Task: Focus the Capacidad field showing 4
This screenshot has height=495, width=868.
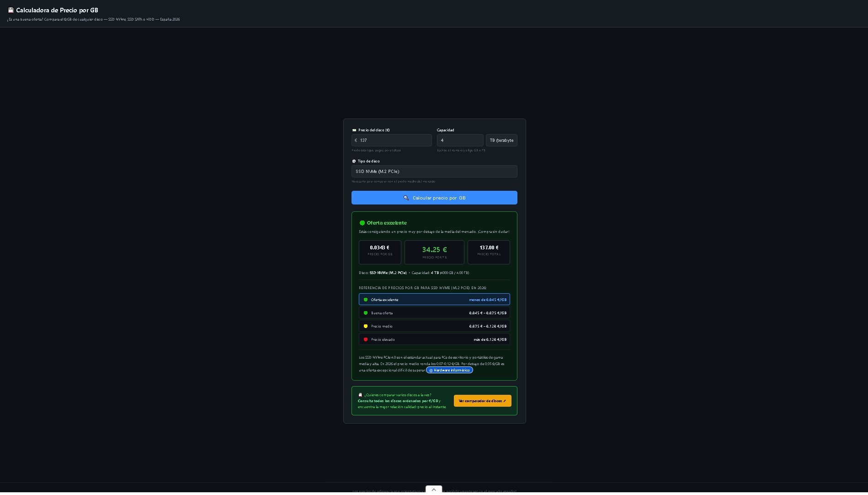Action: click(460, 140)
